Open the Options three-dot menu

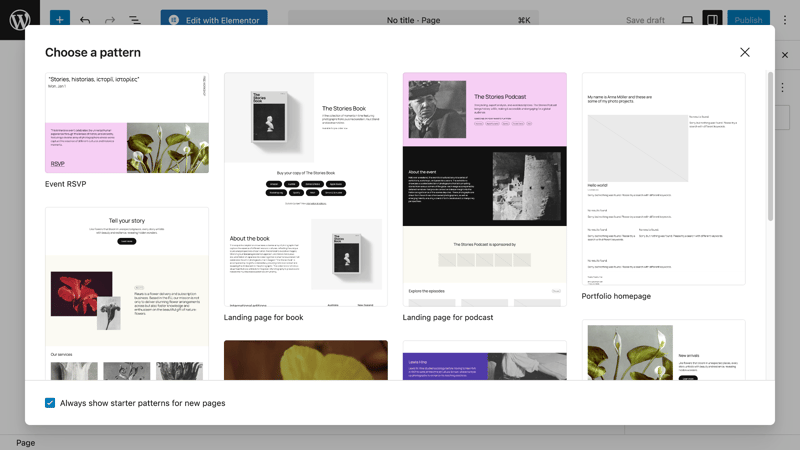tap(785, 20)
